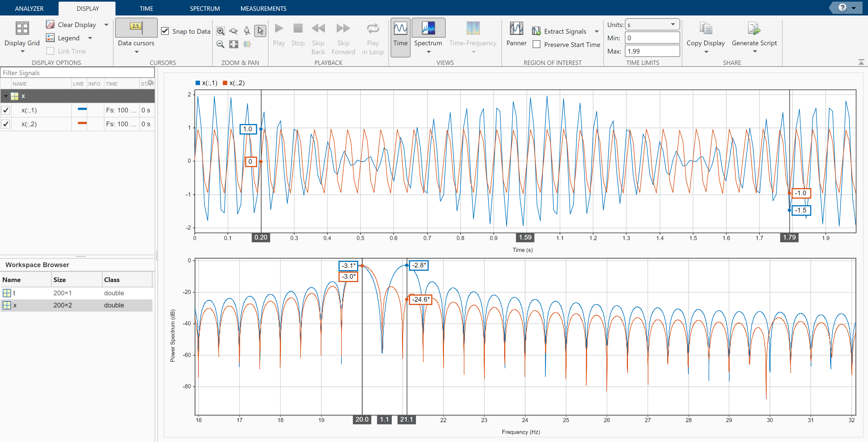Enable Preserve Start Time checkbox
Image resolution: width=868 pixels, height=442 pixels.
(x=536, y=44)
